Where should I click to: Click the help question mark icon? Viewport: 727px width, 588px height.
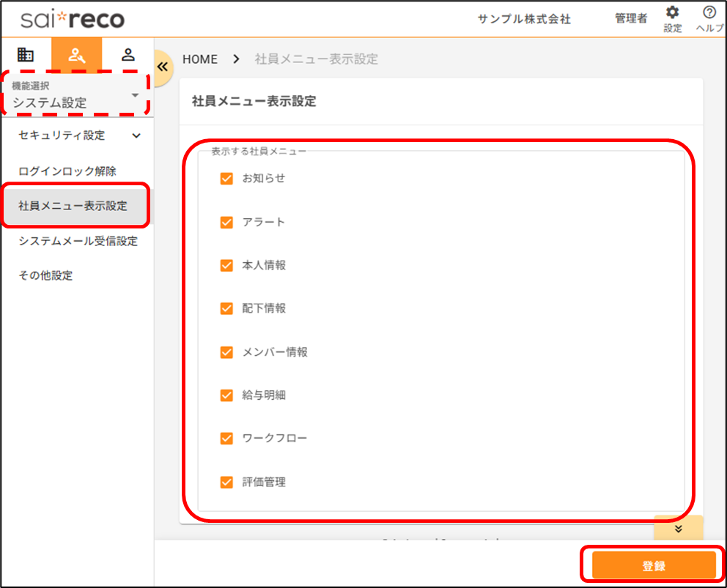tap(709, 13)
